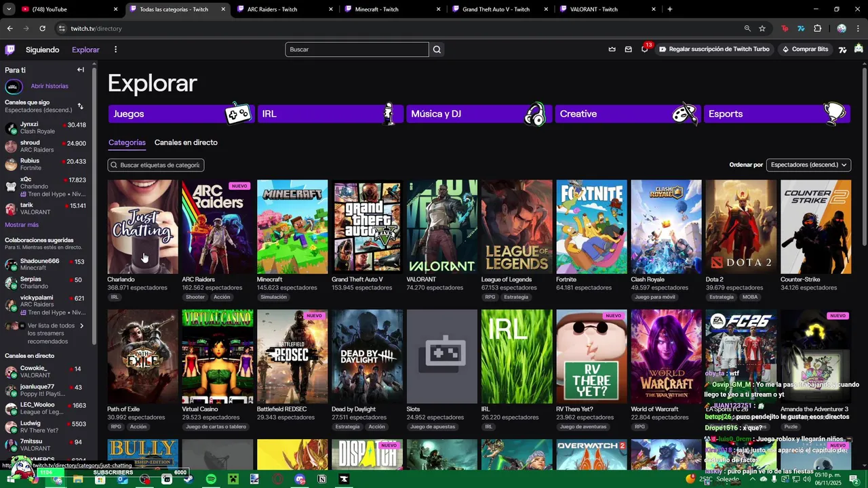Open the Música y DJ banner
Image resolution: width=868 pixels, height=488 pixels.
point(478,114)
